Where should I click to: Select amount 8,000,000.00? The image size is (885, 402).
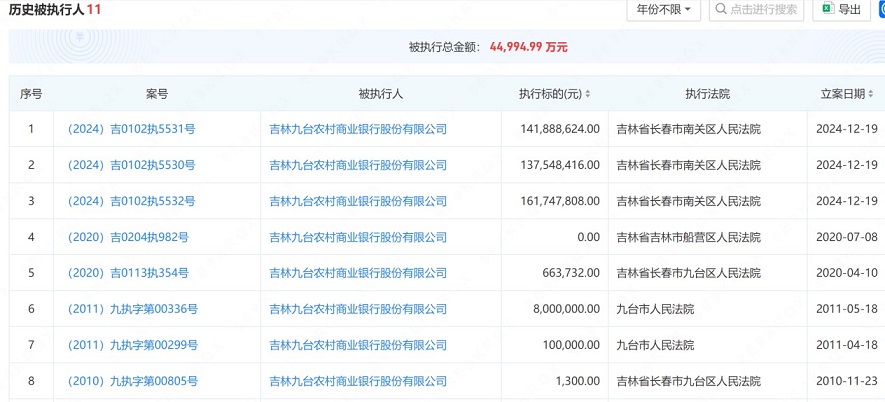coord(567,309)
